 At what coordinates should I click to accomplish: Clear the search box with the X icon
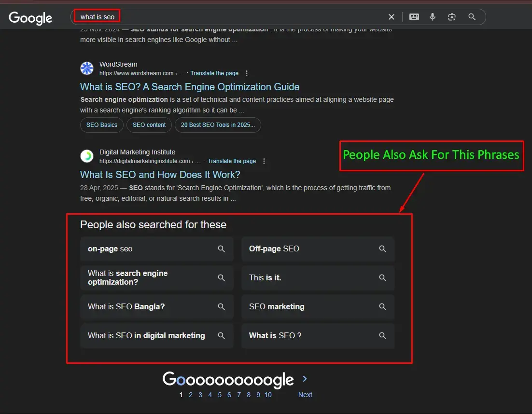tap(392, 17)
